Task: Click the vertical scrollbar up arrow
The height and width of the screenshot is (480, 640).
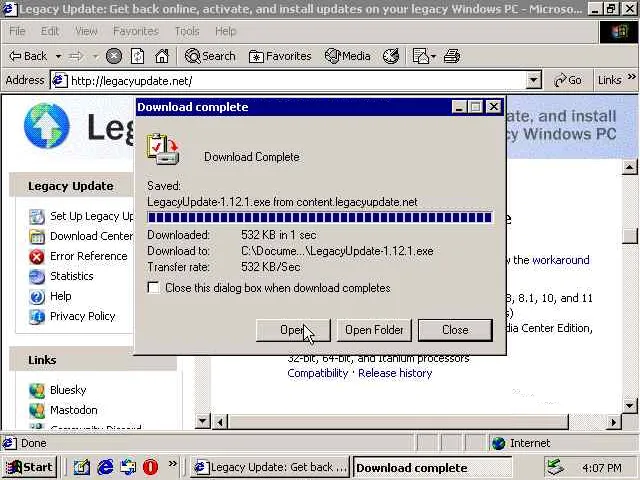Action: [x=629, y=167]
